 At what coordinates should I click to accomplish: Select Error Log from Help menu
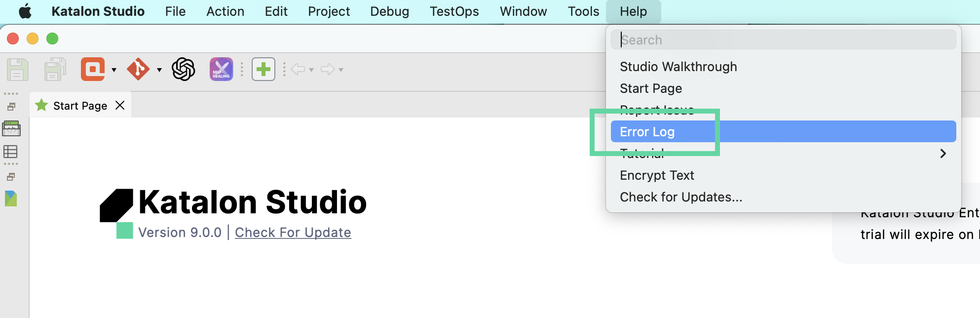pos(647,132)
